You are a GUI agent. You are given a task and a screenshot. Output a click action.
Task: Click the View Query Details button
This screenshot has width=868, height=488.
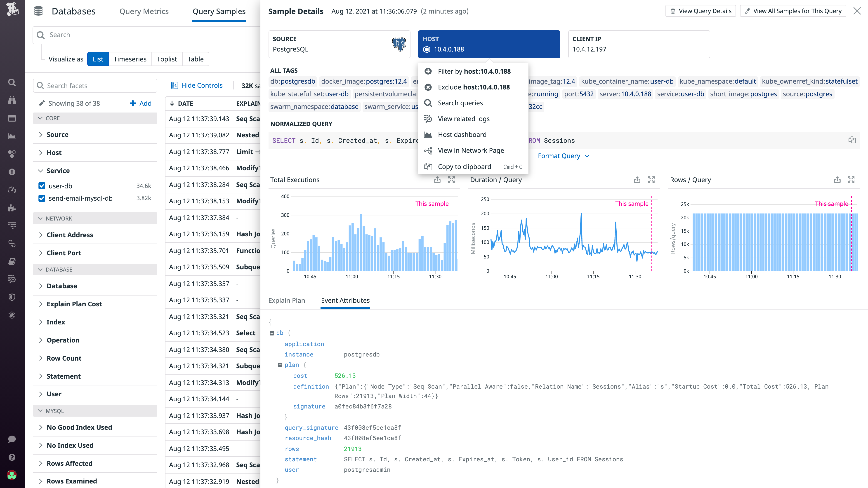(700, 10)
